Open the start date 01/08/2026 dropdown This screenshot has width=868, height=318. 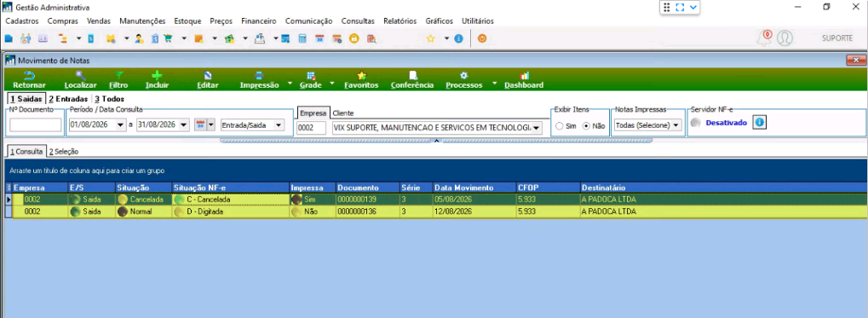(x=121, y=125)
